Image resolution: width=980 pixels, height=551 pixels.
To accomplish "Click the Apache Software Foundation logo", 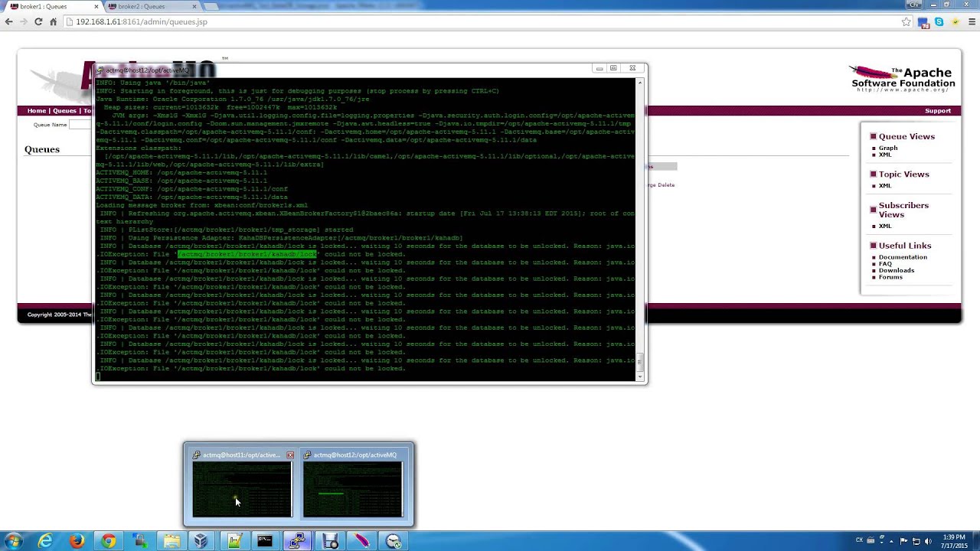I will click(903, 79).
